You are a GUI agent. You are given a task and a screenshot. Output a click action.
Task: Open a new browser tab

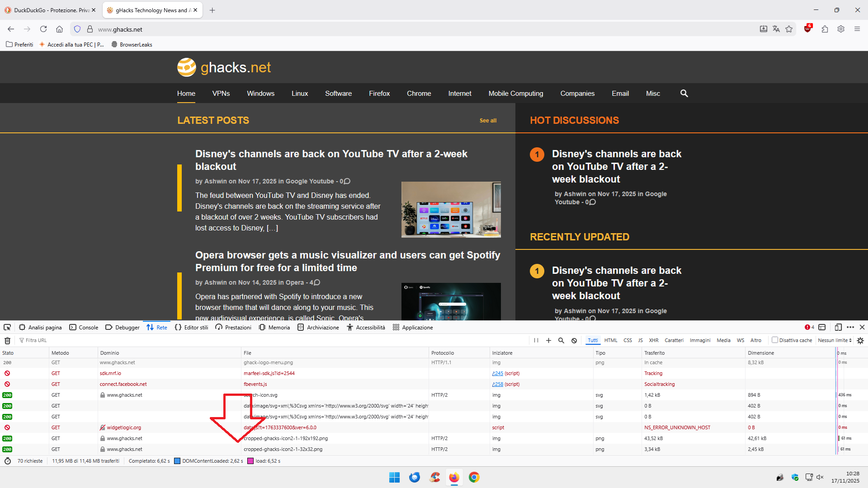point(212,10)
